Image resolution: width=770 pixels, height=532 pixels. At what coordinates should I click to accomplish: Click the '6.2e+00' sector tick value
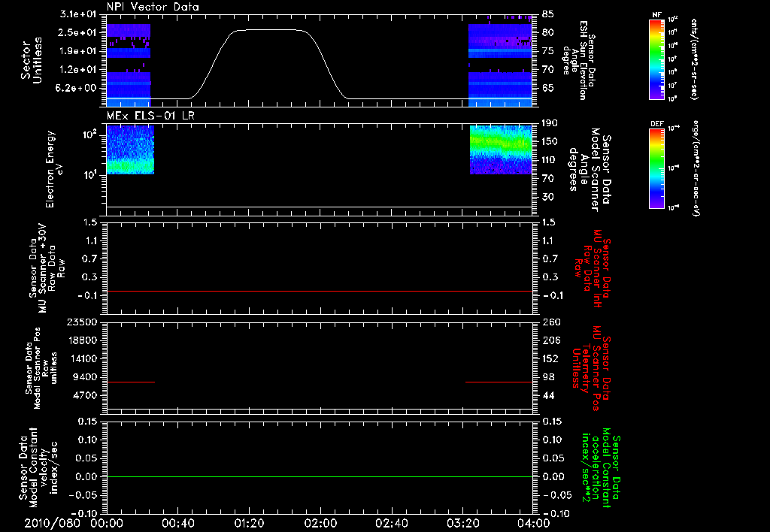77,89
